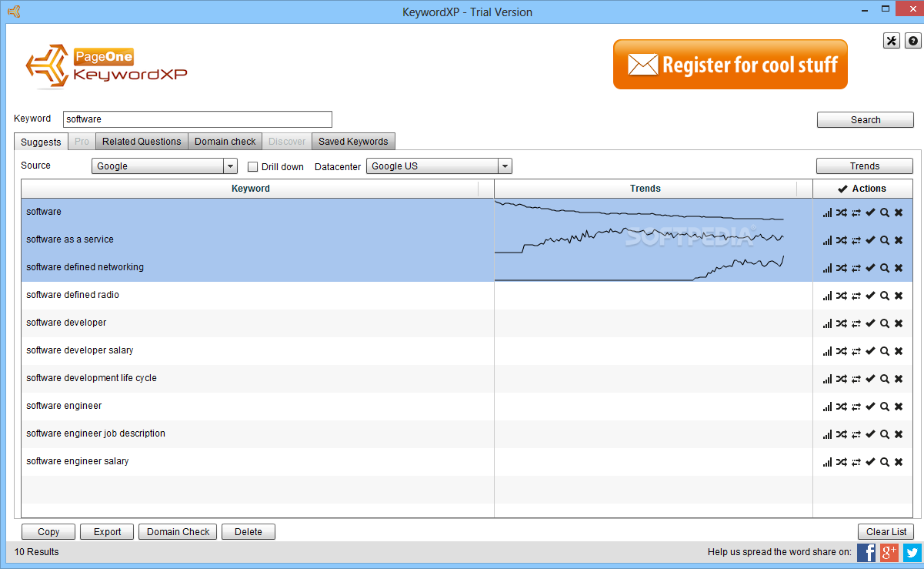Viewport: 924px width, 569px height.
Task: Select the 'software defined radio' keyword
Action: [x=72, y=295]
